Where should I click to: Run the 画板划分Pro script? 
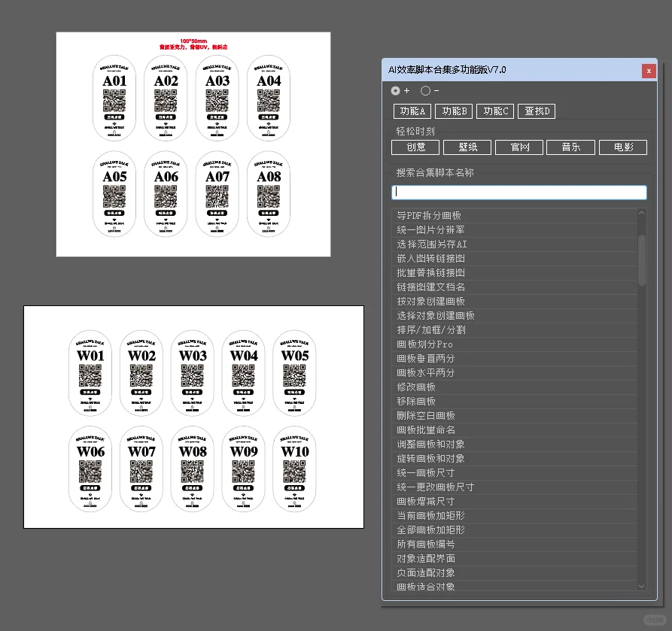[x=424, y=344]
